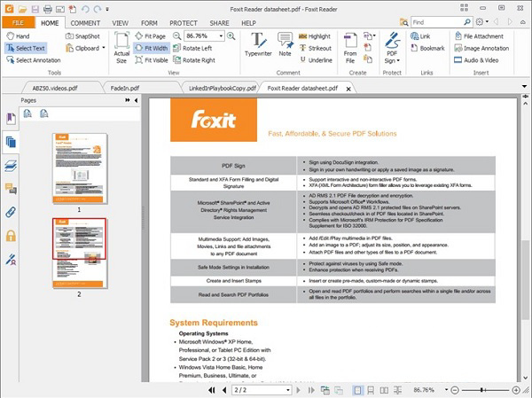Viewport: 532px width, 398px height.
Task: Take a SnapShot of the page
Action: click(82, 36)
